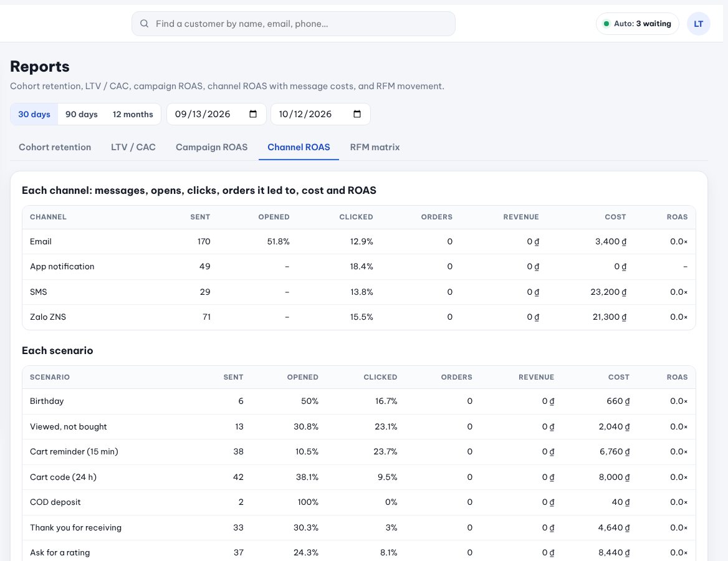Viewport: 728px width, 561px height.
Task: Open calendar picker for start date 09/13/2026
Action: [x=253, y=114]
